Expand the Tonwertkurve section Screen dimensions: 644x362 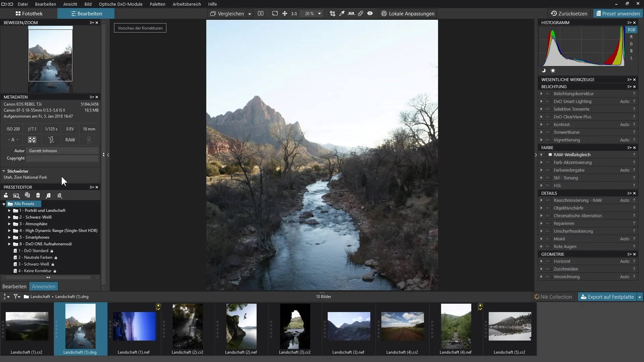(x=541, y=132)
